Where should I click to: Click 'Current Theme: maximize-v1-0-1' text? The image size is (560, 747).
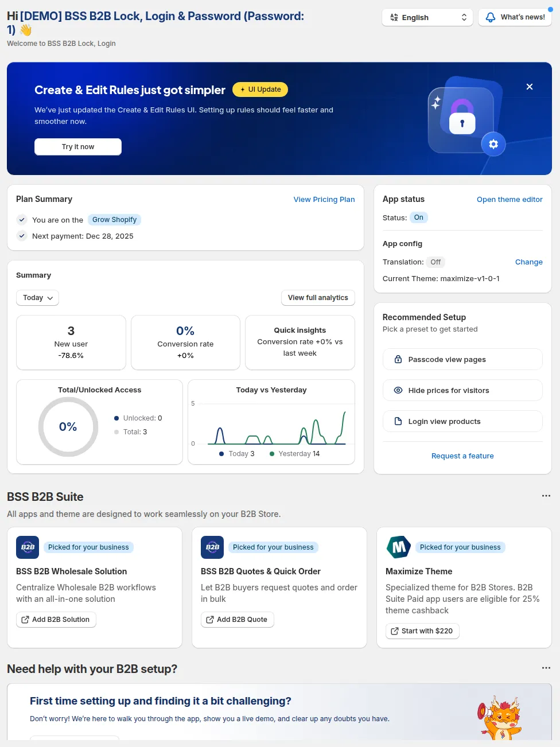(x=441, y=279)
